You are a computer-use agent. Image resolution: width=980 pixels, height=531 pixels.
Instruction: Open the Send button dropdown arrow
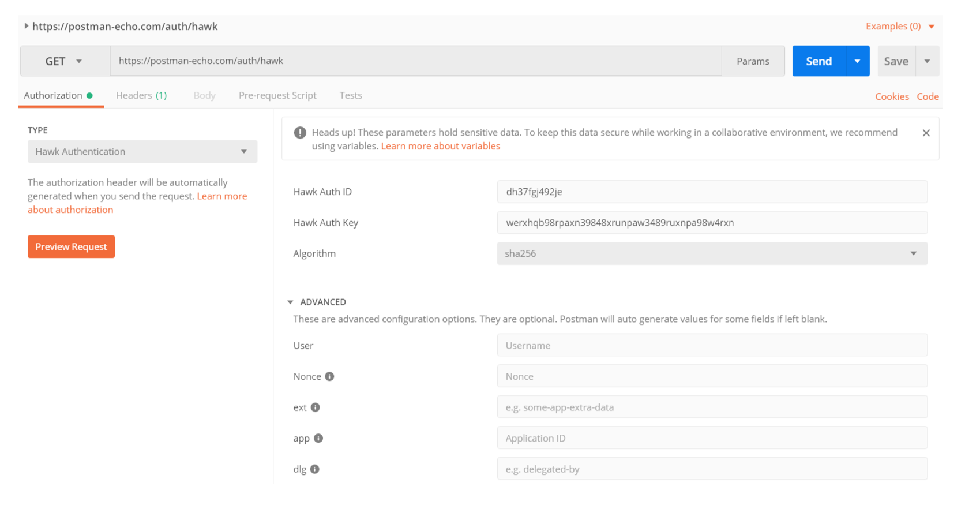point(857,61)
